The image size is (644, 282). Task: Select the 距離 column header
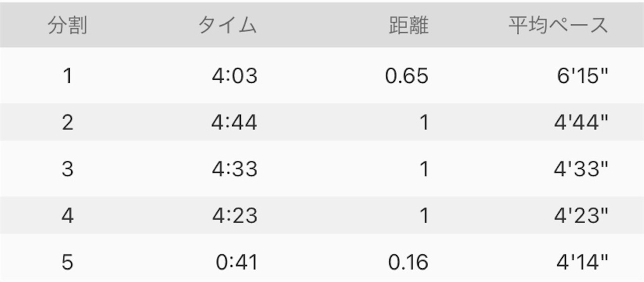click(x=408, y=26)
